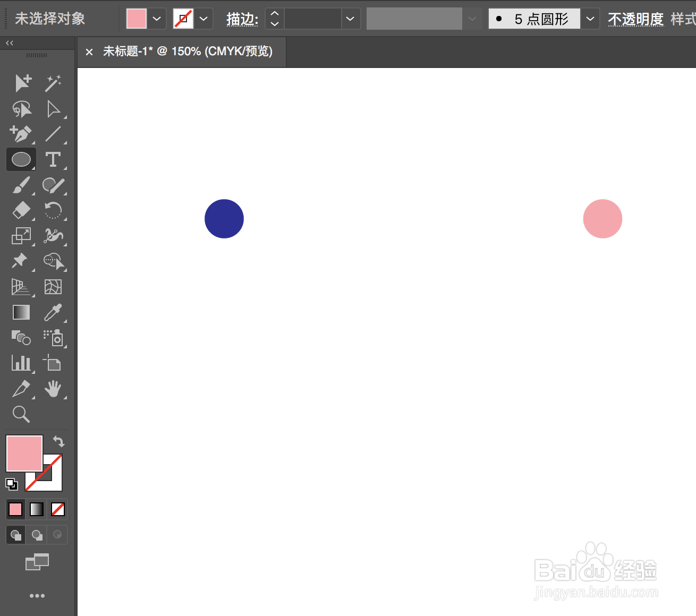Click control bar pink fill swatch

(x=137, y=19)
